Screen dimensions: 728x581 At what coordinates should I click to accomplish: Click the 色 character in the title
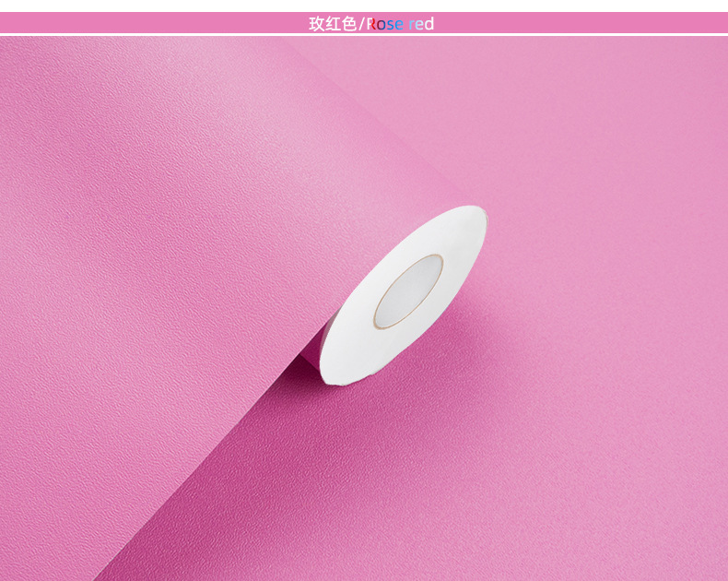tap(348, 24)
